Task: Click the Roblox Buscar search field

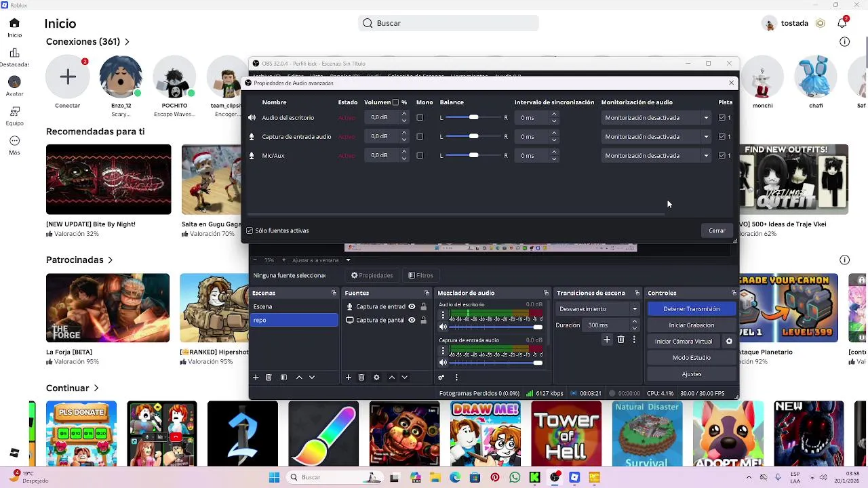Action: [x=448, y=23]
